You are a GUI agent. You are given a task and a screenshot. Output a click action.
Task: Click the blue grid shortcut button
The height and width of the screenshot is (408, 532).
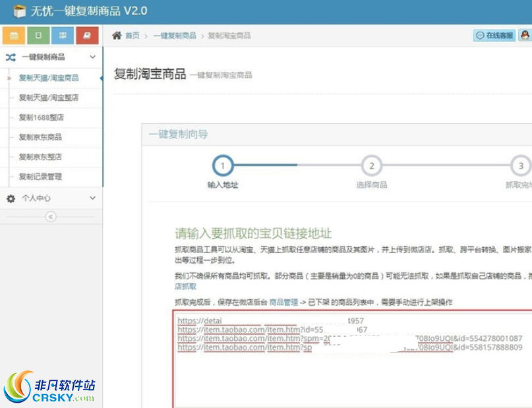click(63, 36)
